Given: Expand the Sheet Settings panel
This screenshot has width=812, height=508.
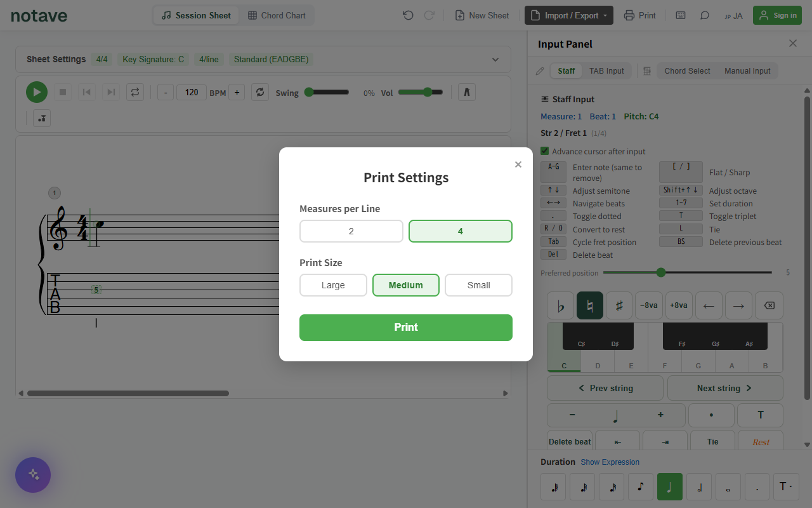Looking at the screenshot, I should pos(495,60).
